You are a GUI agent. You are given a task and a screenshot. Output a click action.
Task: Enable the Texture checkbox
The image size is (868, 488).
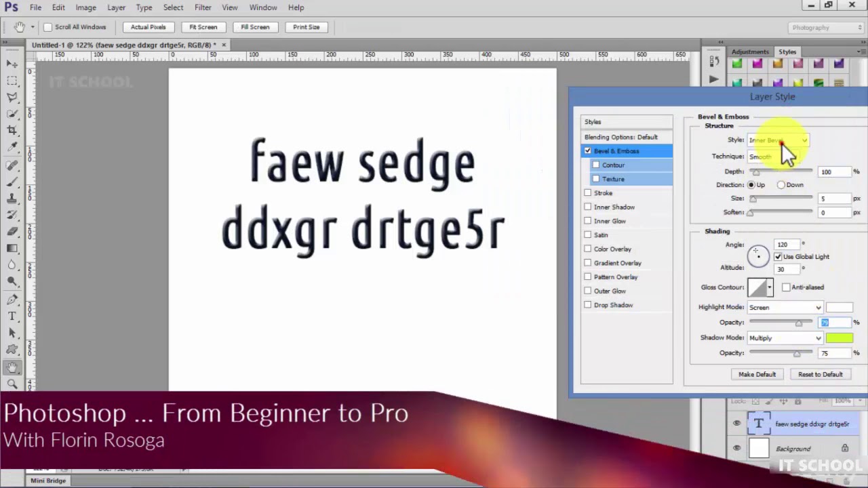pyautogui.click(x=596, y=179)
